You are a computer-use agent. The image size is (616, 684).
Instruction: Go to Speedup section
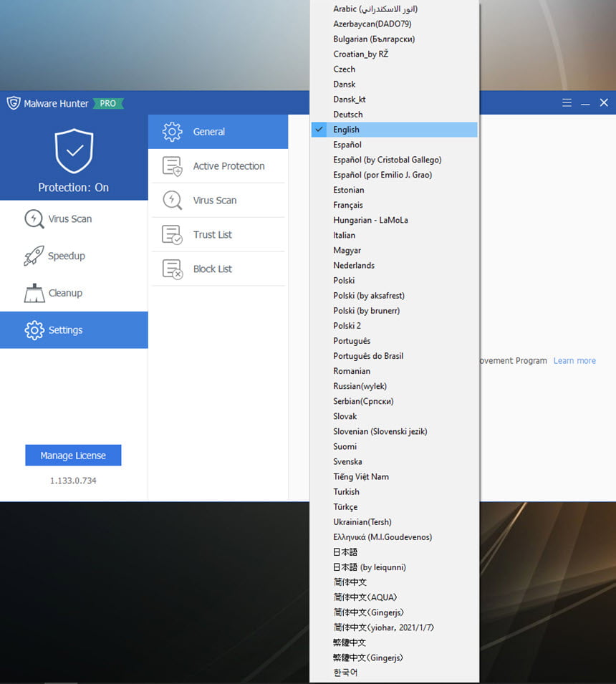(x=74, y=256)
